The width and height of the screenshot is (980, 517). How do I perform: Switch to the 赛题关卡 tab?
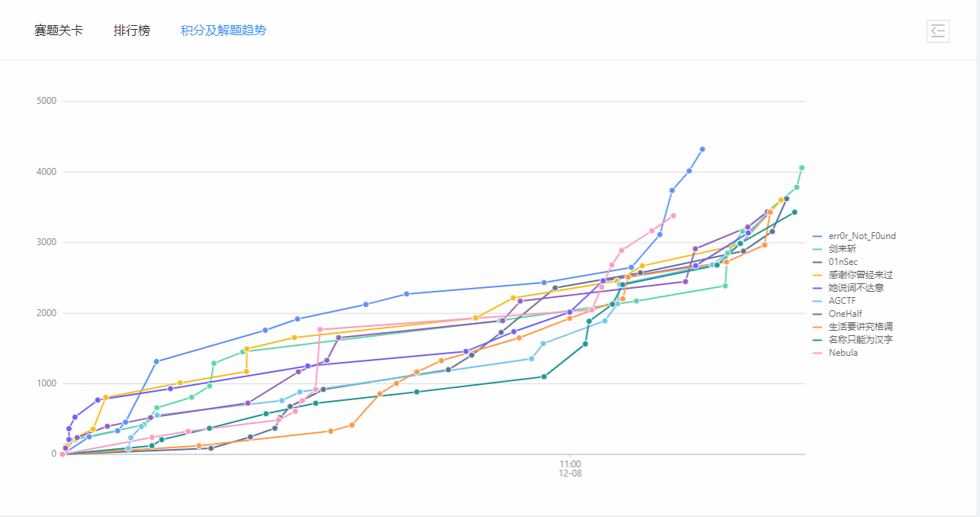(59, 31)
